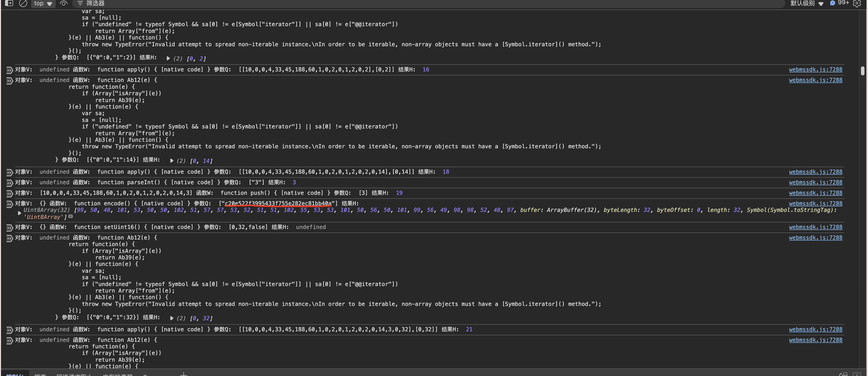The width and height of the screenshot is (868, 376).
Task: Open webmssdk.js:7288 link on result 16 row
Action: [815, 69]
